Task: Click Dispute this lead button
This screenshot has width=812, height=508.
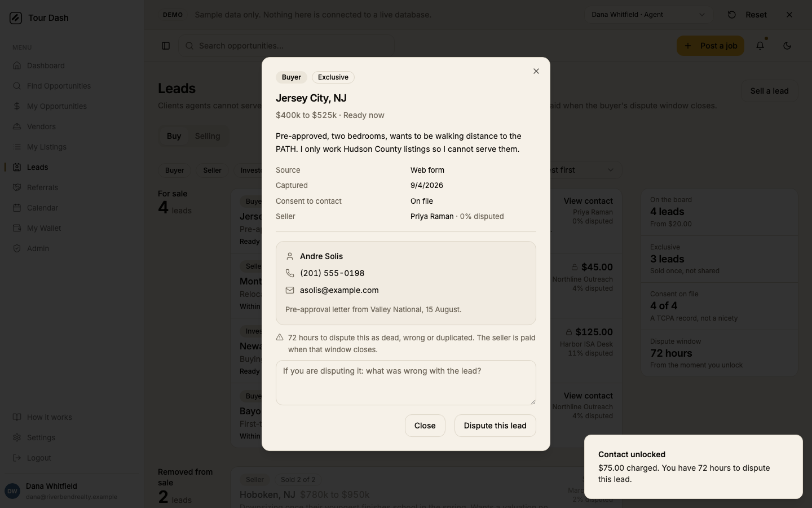Action: coord(495,426)
